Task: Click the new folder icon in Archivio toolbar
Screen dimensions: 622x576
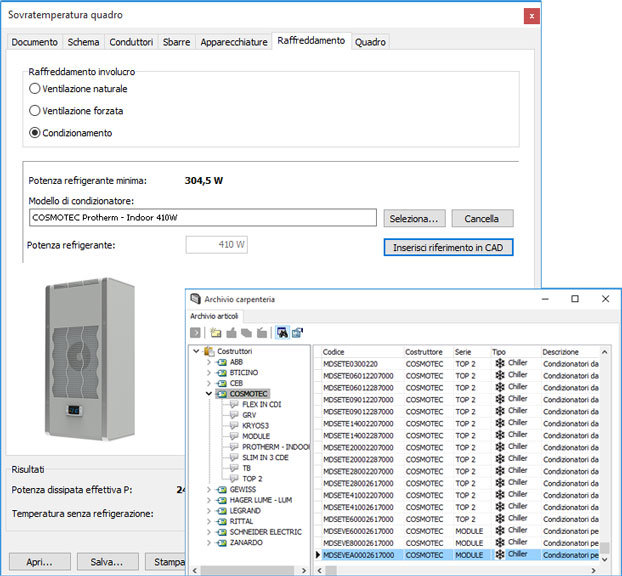Action: [x=215, y=332]
